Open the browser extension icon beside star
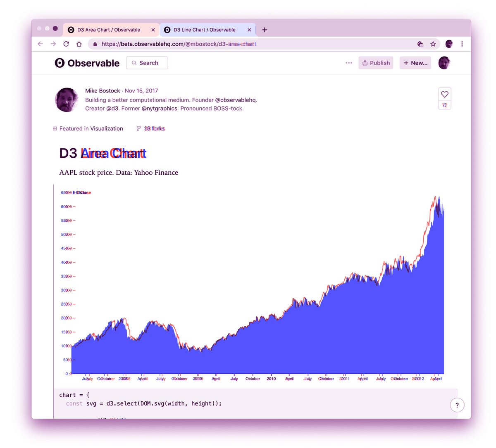496x448 pixels. pos(420,44)
